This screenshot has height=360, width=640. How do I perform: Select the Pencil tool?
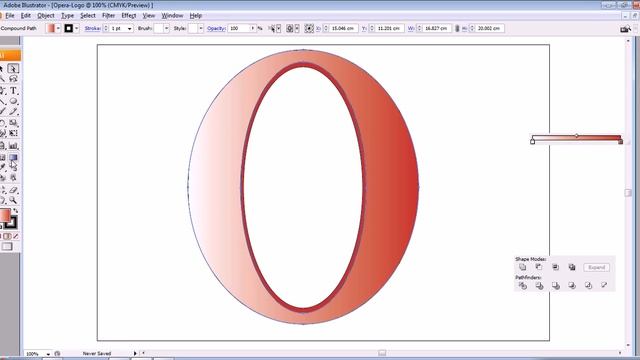[x=13, y=111]
